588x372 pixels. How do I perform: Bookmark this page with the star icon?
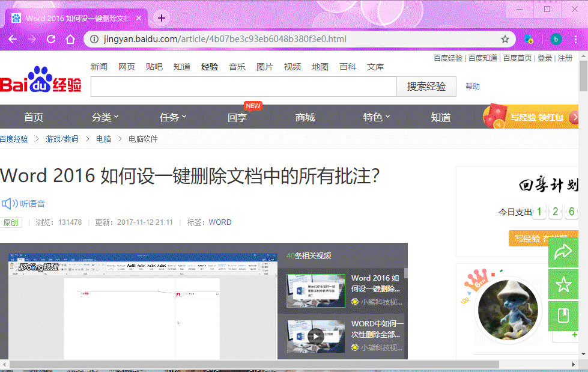[x=505, y=39]
